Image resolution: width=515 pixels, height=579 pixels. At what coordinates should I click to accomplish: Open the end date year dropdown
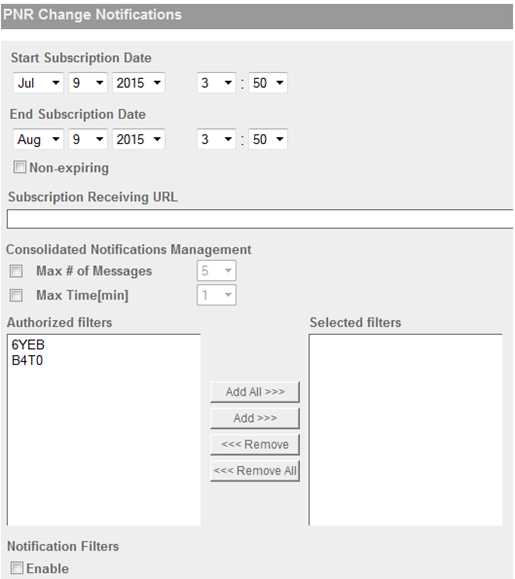pos(138,139)
